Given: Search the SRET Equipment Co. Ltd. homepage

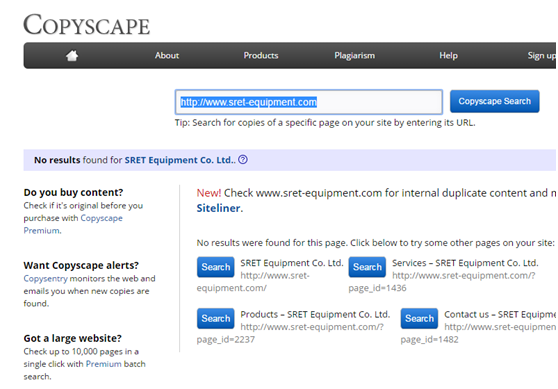Looking at the screenshot, I should pyautogui.click(x=216, y=267).
